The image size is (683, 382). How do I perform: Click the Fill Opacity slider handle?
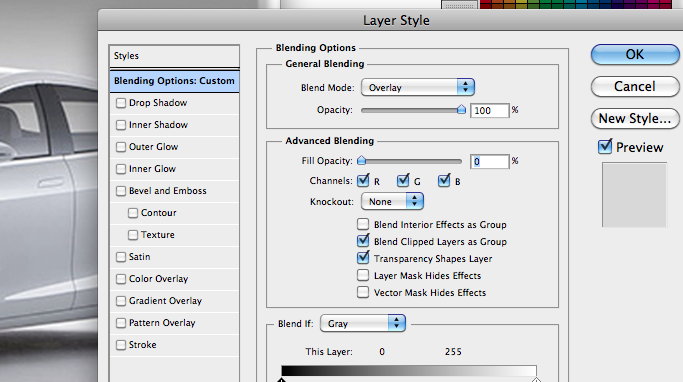(x=361, y=161)
